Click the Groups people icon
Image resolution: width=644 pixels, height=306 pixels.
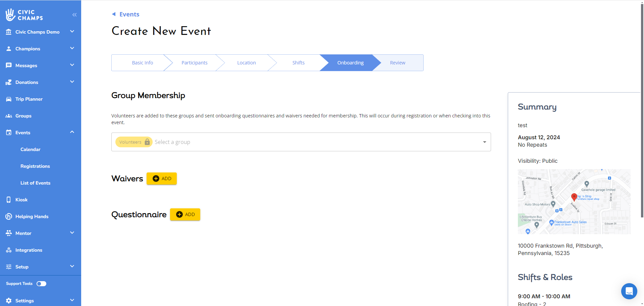tap(9, 116)
